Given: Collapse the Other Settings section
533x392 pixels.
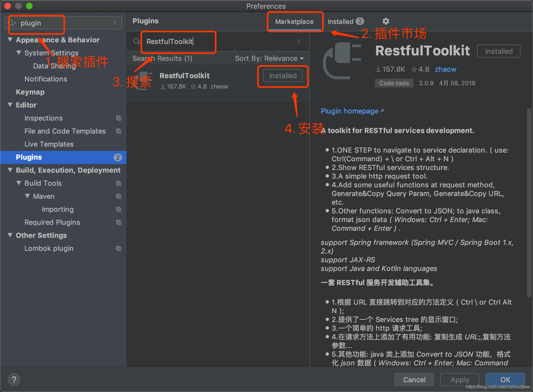Looking at the screenshot, I should pos(10,235).
